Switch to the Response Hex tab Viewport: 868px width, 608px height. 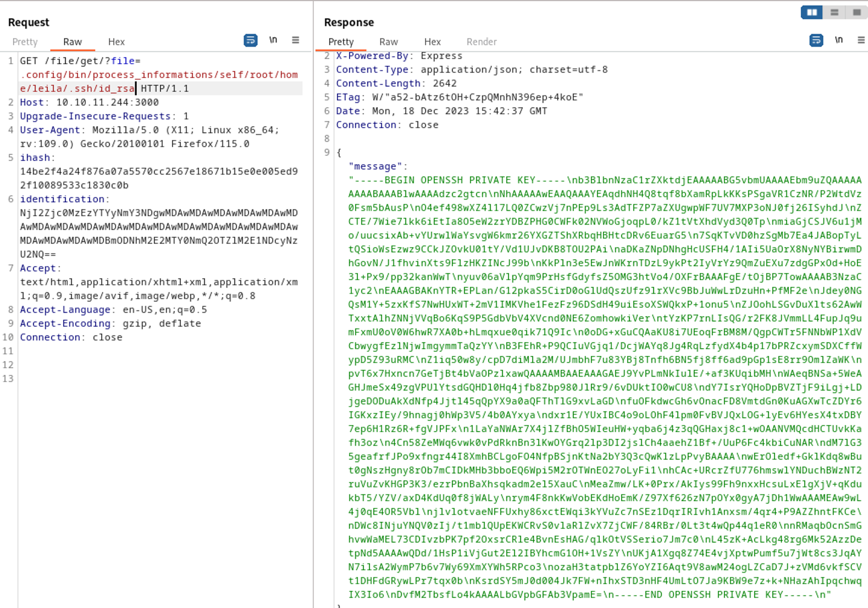click(432, 42)
